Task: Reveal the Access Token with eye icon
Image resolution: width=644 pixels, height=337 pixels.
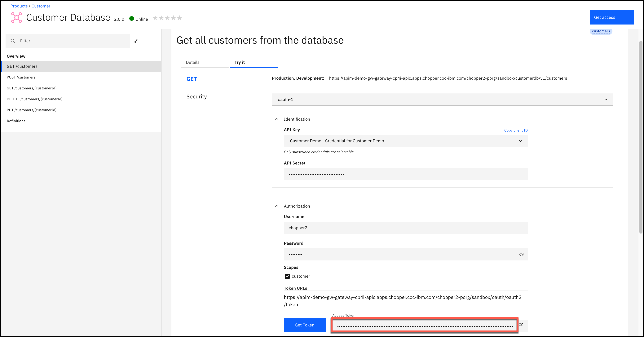Action: coord(521,324)
